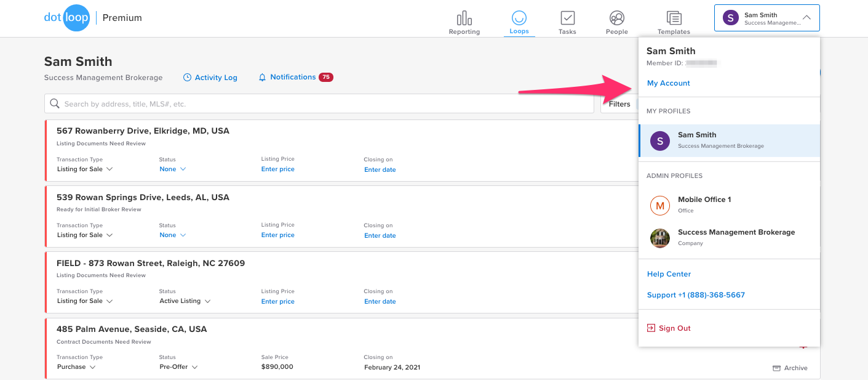The width and height of the screenshot is (868, 380).
Task: Switch to the Mobile Office 1 admin profile
Action: coord(704,204)
